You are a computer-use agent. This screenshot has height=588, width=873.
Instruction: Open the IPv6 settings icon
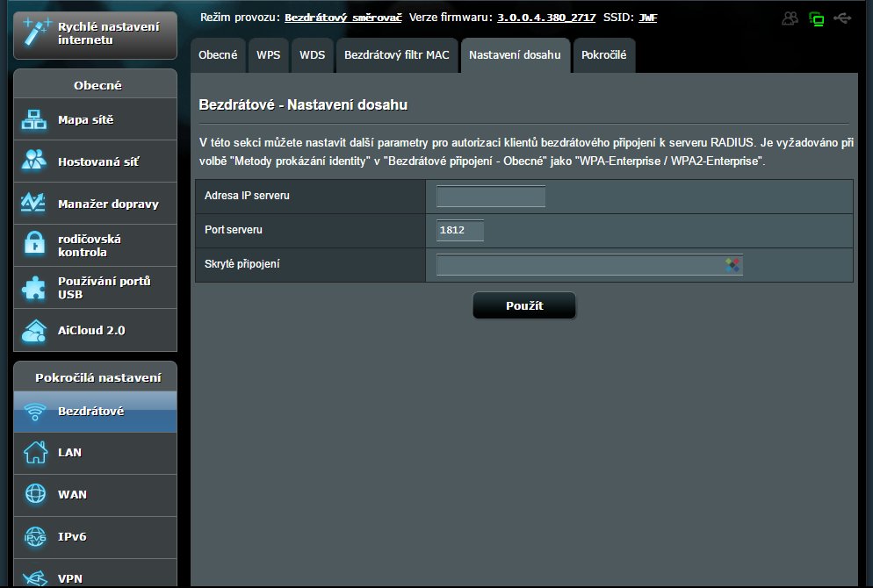(34, 536)
